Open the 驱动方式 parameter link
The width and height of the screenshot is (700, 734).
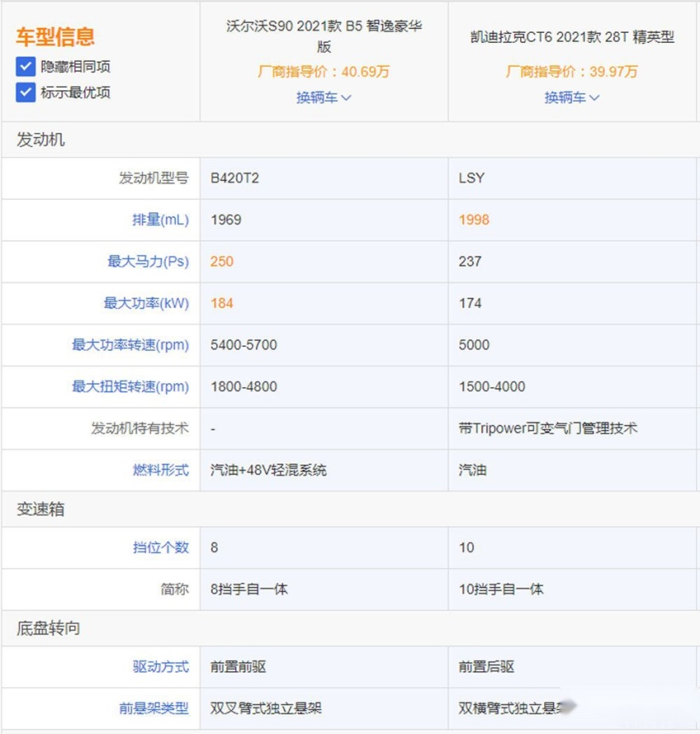coord(160,667)
